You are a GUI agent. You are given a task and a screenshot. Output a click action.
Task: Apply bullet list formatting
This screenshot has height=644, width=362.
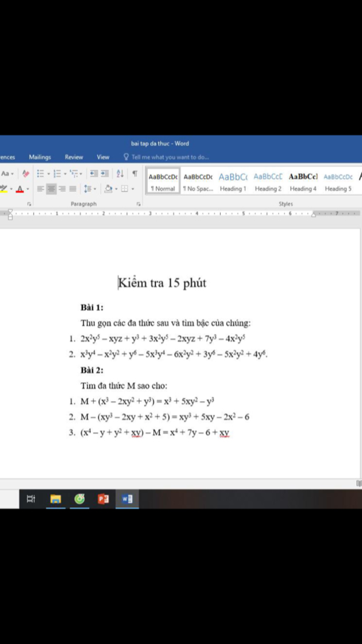pyautogui.click(x=40, y=173)
